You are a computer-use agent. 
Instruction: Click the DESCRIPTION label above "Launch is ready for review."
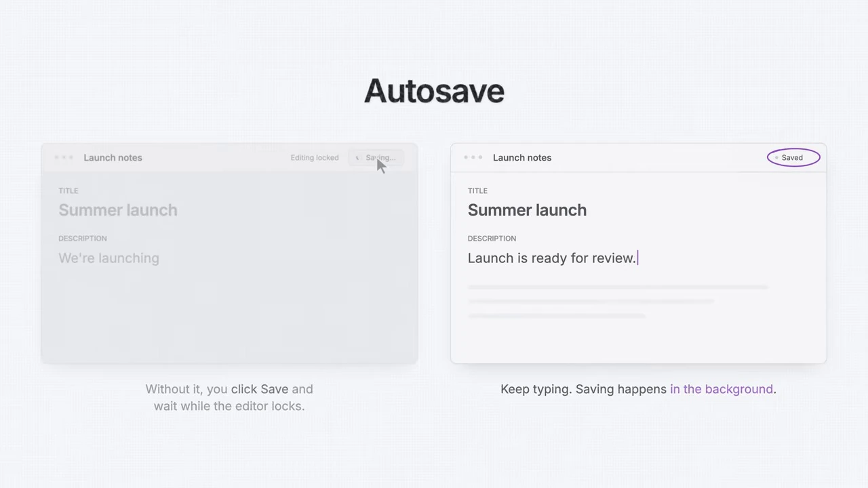pos(492,239)
